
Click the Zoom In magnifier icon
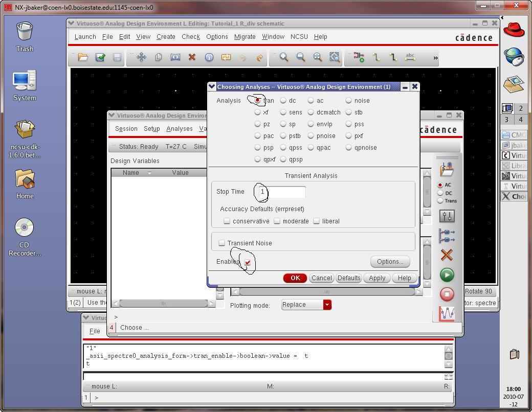[283, 57]
